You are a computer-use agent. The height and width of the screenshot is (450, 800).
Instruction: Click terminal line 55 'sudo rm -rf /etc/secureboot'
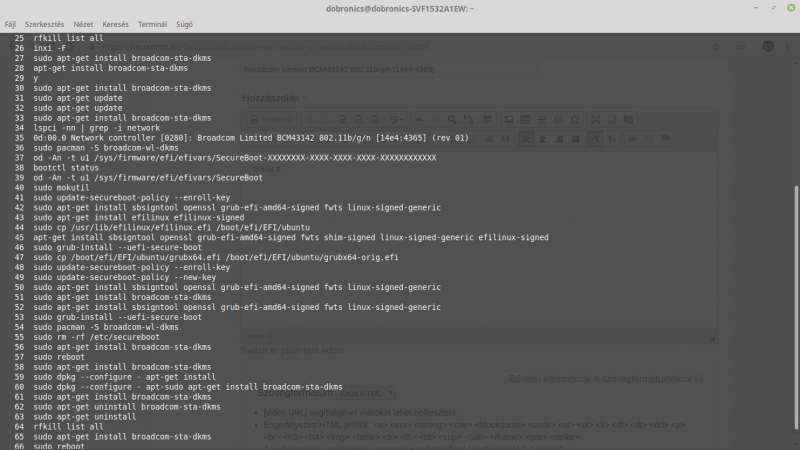click(x=96, y=337)
